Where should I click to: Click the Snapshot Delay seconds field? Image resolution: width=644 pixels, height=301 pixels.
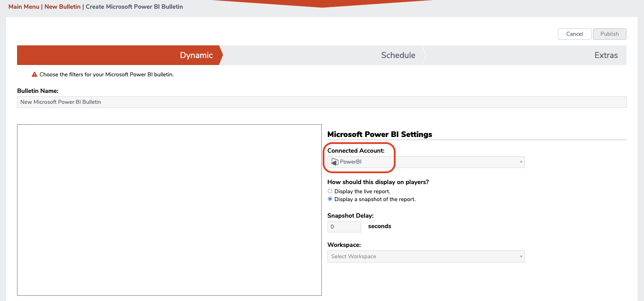(344, 227)
